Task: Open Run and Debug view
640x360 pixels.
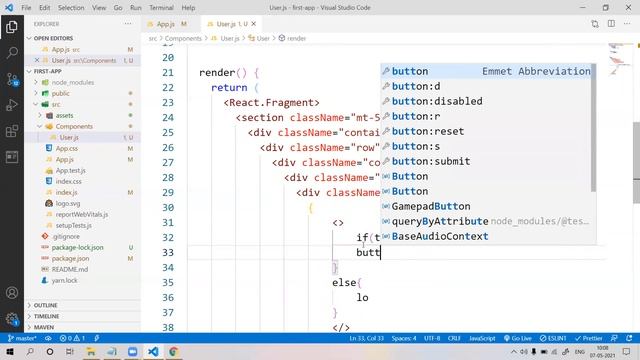Action: [12, 105]
